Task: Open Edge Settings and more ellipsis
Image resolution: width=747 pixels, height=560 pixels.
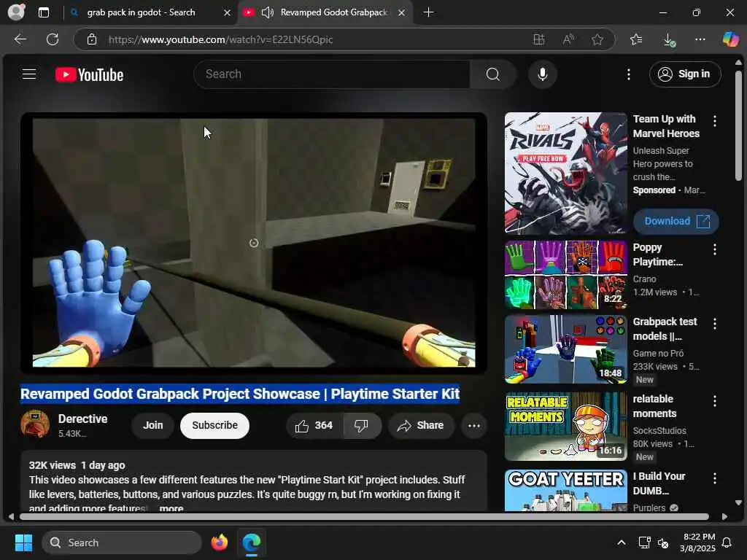Action: click(x=700, y=39)
